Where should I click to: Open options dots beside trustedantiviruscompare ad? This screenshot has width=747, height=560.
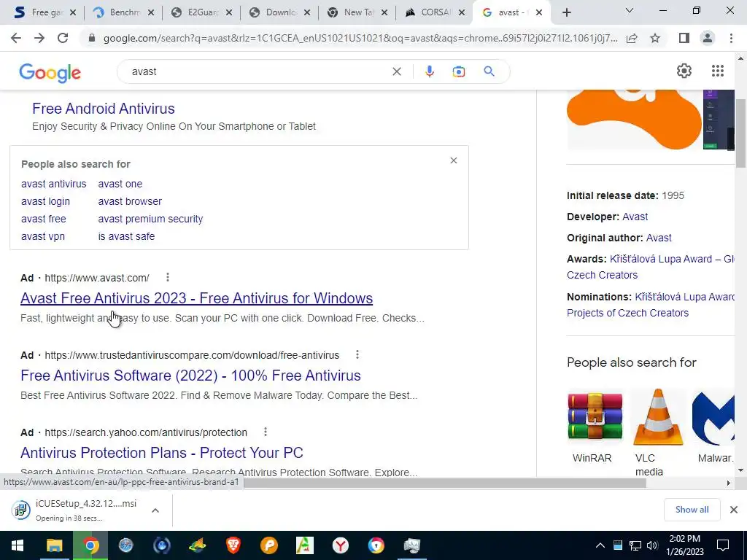click(x=357, y=354)
